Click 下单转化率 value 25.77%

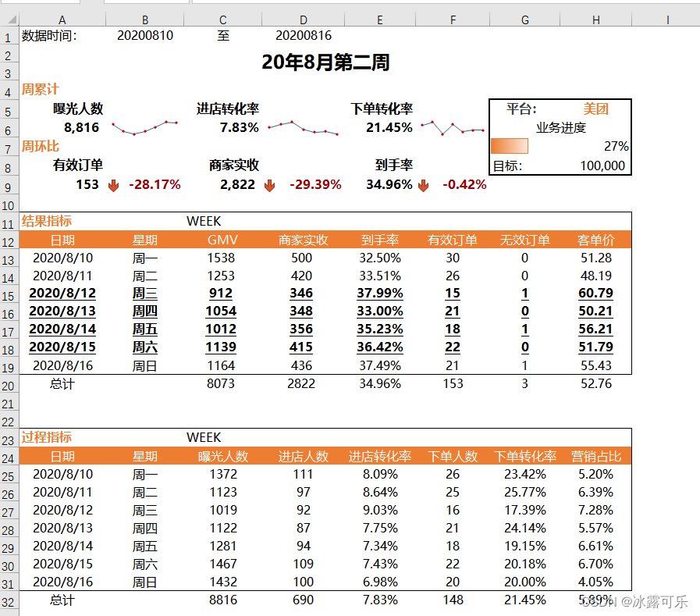tap(525, 492)
